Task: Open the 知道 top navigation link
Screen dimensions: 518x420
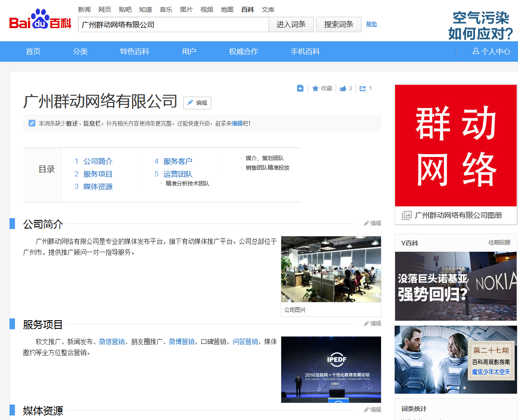Action: coord(146,10)
